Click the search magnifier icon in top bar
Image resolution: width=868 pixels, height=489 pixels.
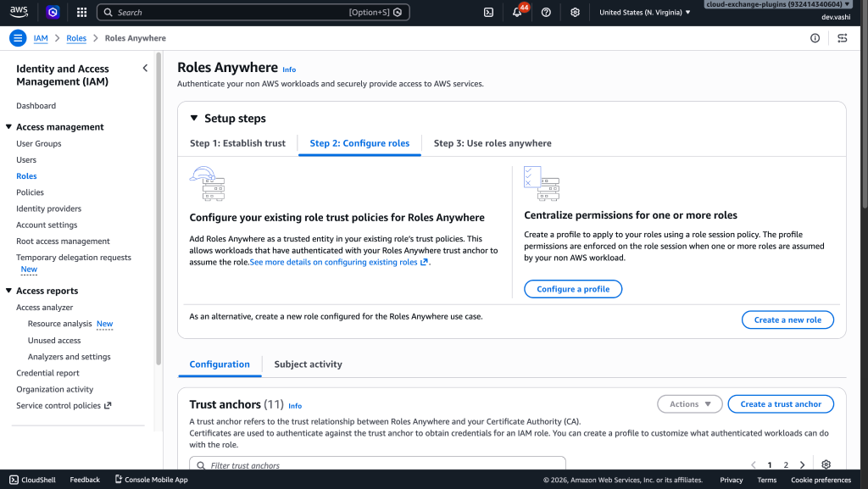pos(108,12)
